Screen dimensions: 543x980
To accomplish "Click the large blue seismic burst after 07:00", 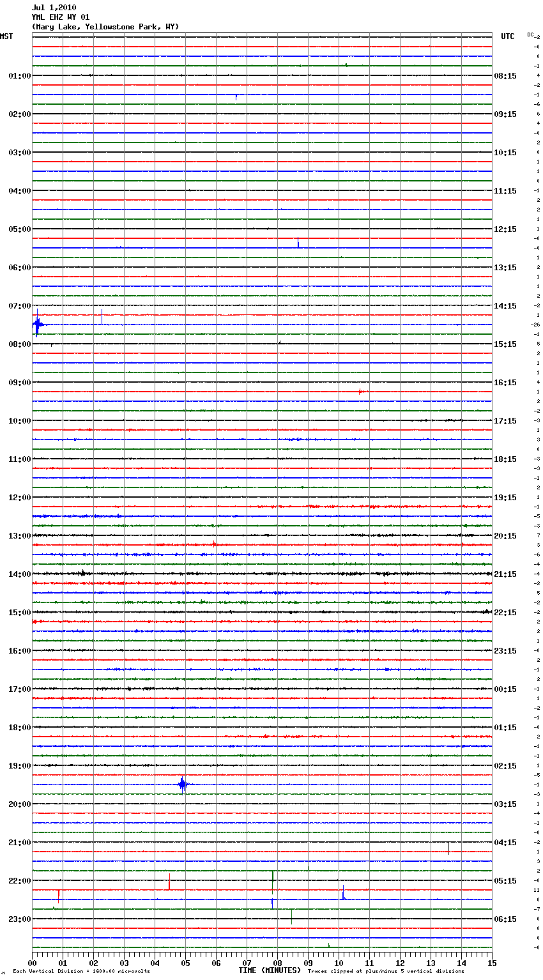I will click(38, 324).
